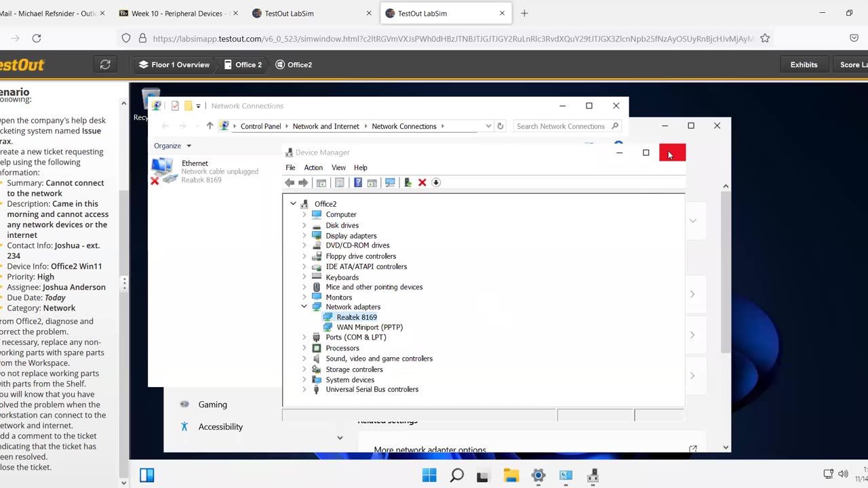Click the Search Network Connections field
The image size is (868, 488).
567,126
